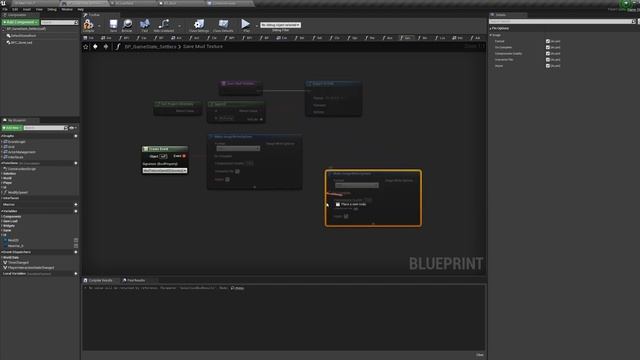Toggle Async checkbox on highlighted Make ImageWriteOptions node
The width and height of the screenshot is (640, 360).
346,216
